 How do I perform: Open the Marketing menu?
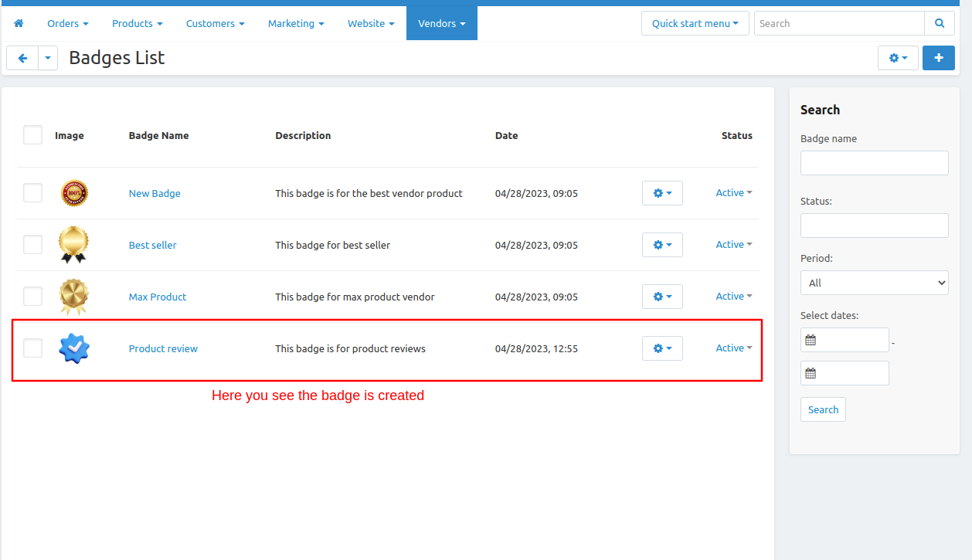coord(296,23)
